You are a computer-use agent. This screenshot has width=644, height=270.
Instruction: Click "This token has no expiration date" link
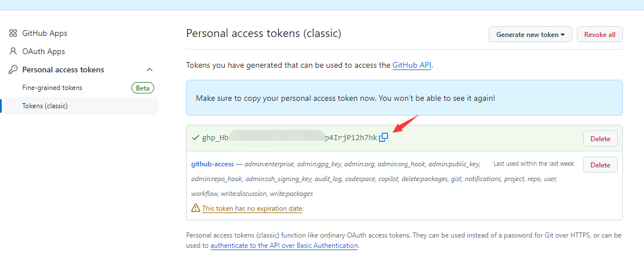click(252, 208)
